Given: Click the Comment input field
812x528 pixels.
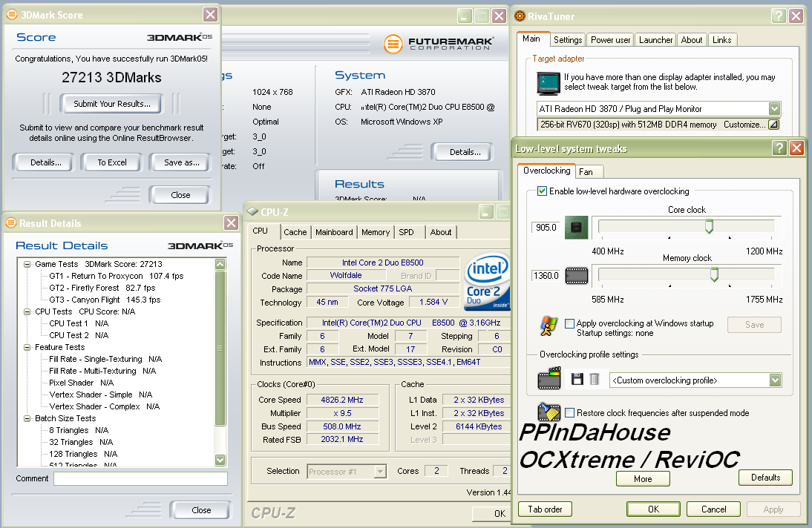Looking at the screenshot, I should (x=140, y=478).
